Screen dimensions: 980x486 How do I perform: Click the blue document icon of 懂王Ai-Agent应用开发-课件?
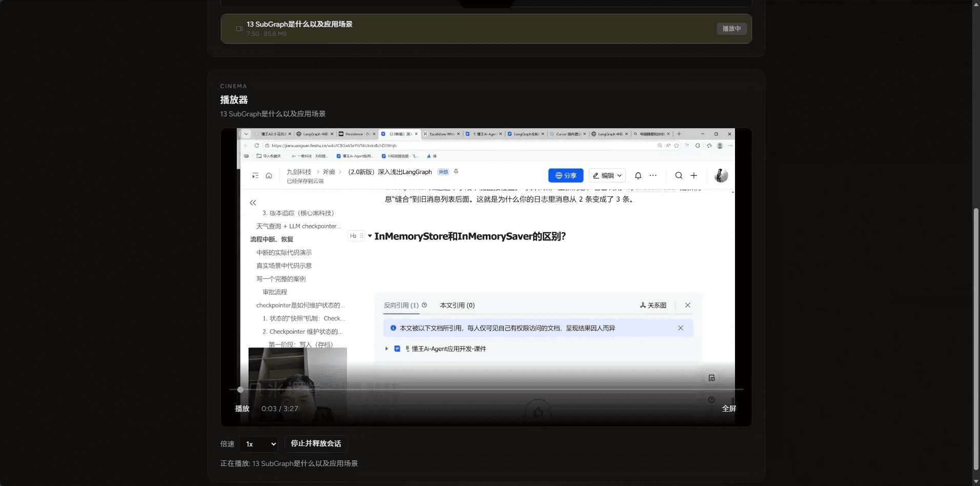pyautogui.click(x=397, y=349)
